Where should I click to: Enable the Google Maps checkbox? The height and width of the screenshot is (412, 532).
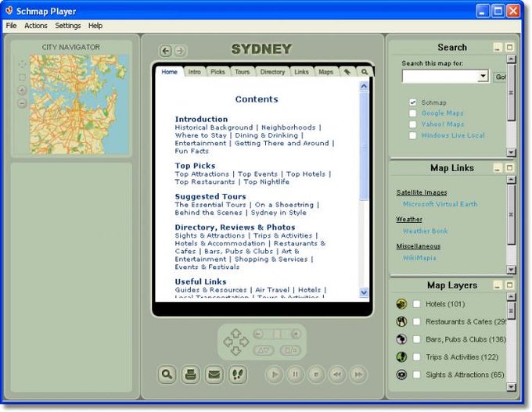412,113
